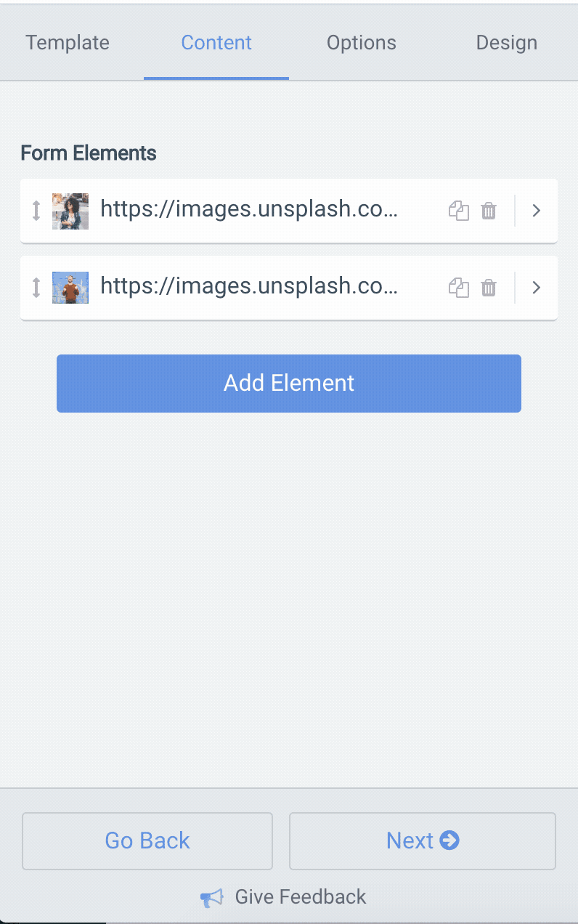578x924 pixels.
Task: Expand the first element with its chevron
Action: [x=537, y=211]
